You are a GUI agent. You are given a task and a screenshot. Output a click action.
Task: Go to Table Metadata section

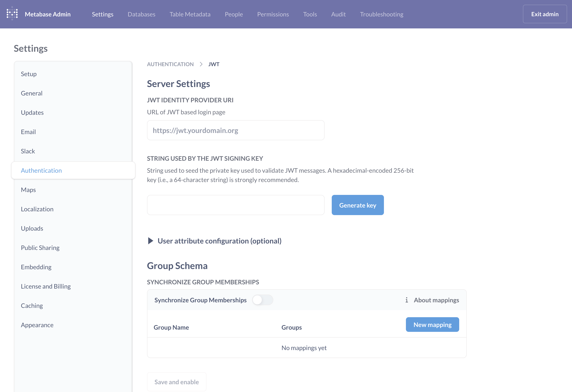coord(190,14)
